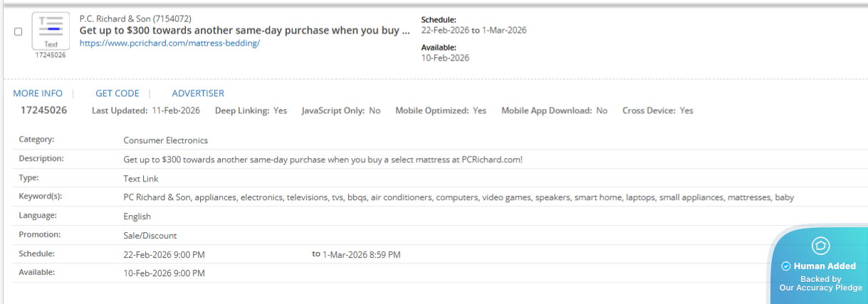Click the bold 17245026 ID in details
Screen dimensions: 868x304
(43, 110)
